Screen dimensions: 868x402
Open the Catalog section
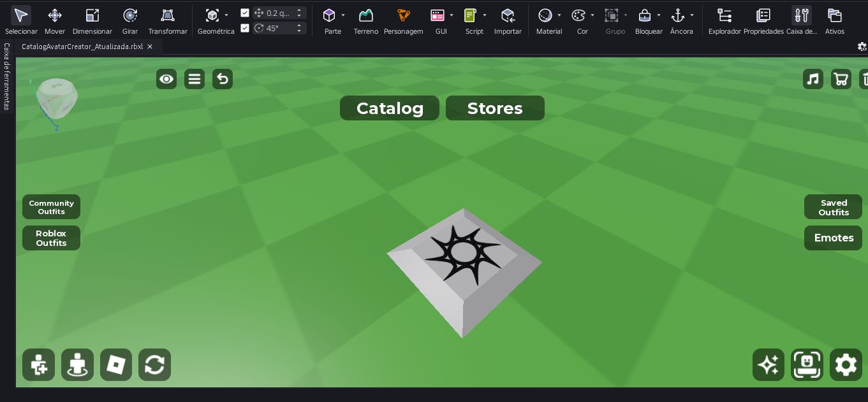tap(390, 108)
